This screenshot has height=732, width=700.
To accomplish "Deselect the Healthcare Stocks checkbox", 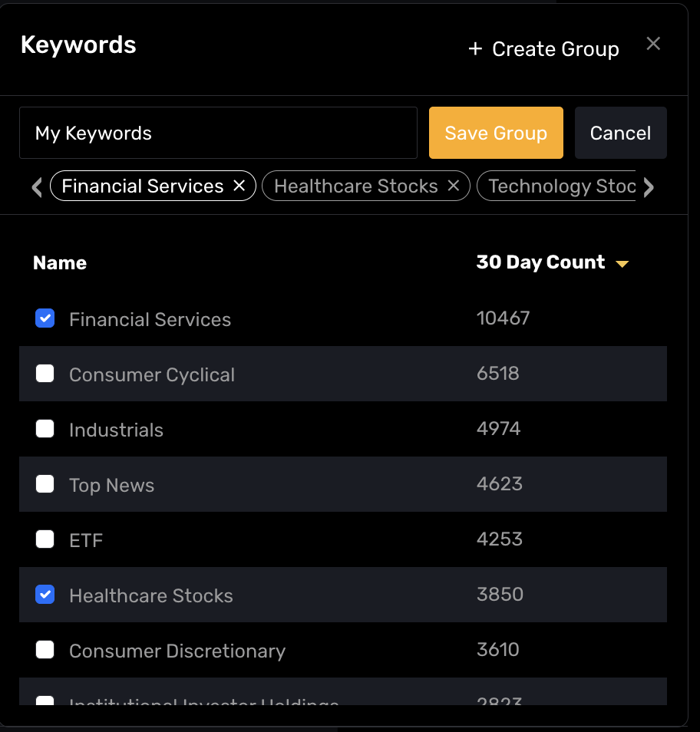I will point(45,595).
